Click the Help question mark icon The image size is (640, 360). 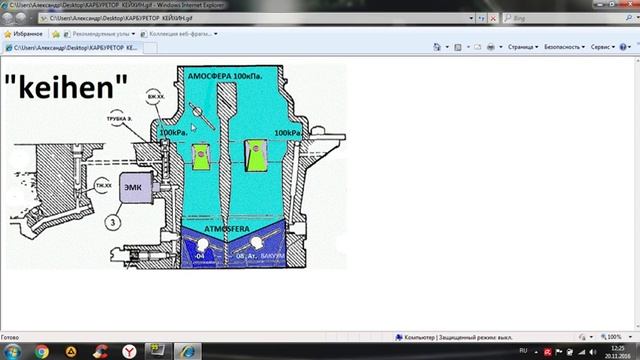tap(623, 47)
